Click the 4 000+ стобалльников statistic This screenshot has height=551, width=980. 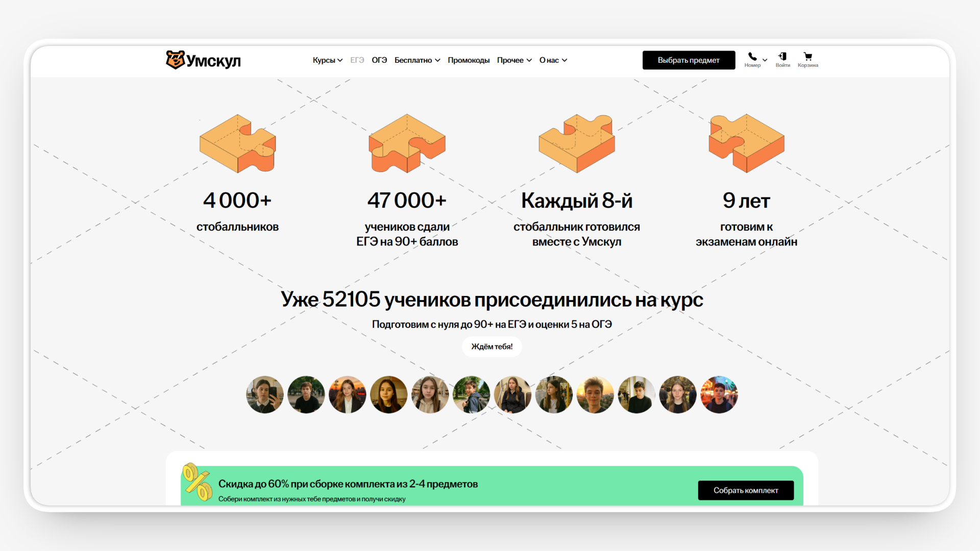(x=237, y=212)
